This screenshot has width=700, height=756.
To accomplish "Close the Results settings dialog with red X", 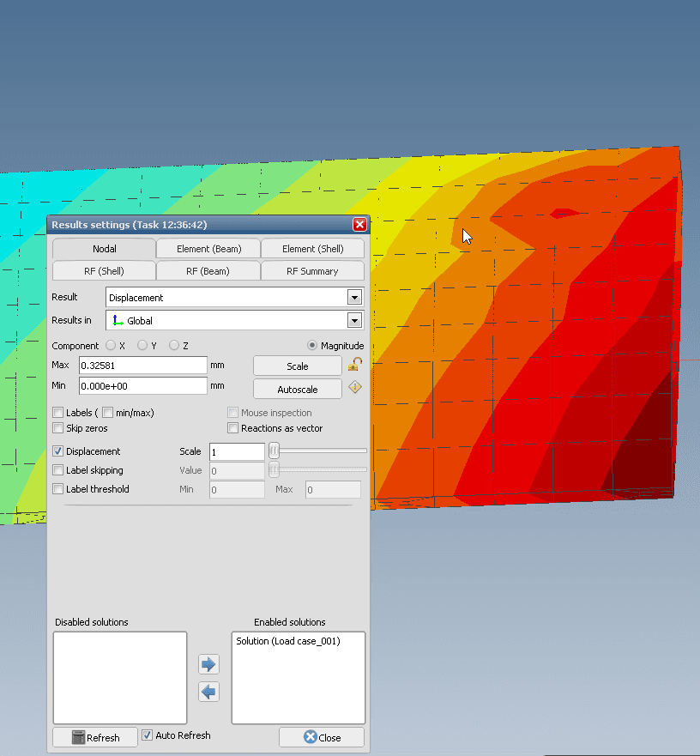I will (359, 225).
